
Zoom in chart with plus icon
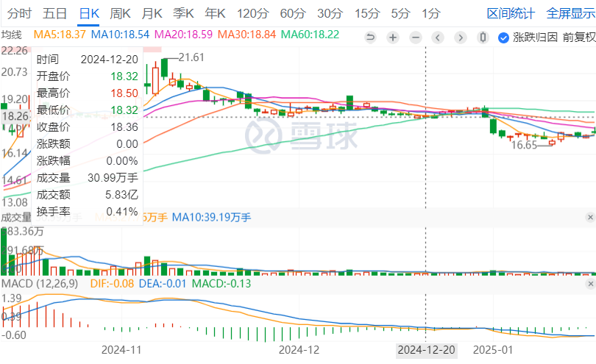[x=394, y=38]
